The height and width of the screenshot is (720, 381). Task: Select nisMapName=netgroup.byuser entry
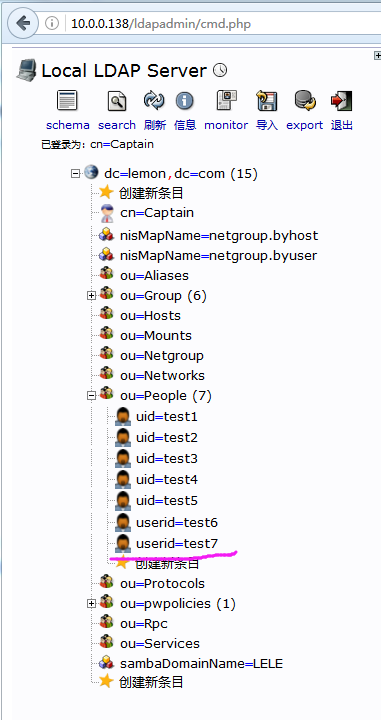pyautogui.click(x=219, y=255)
